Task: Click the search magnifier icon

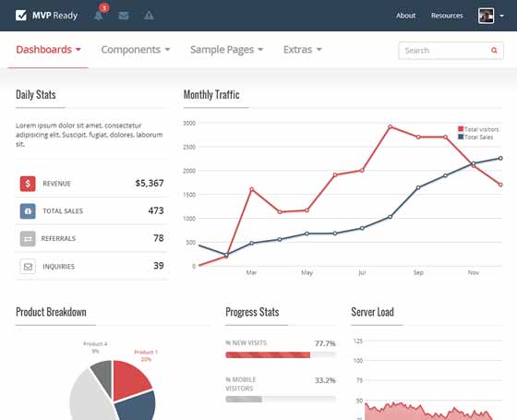Action: click(x=494, y=51)
